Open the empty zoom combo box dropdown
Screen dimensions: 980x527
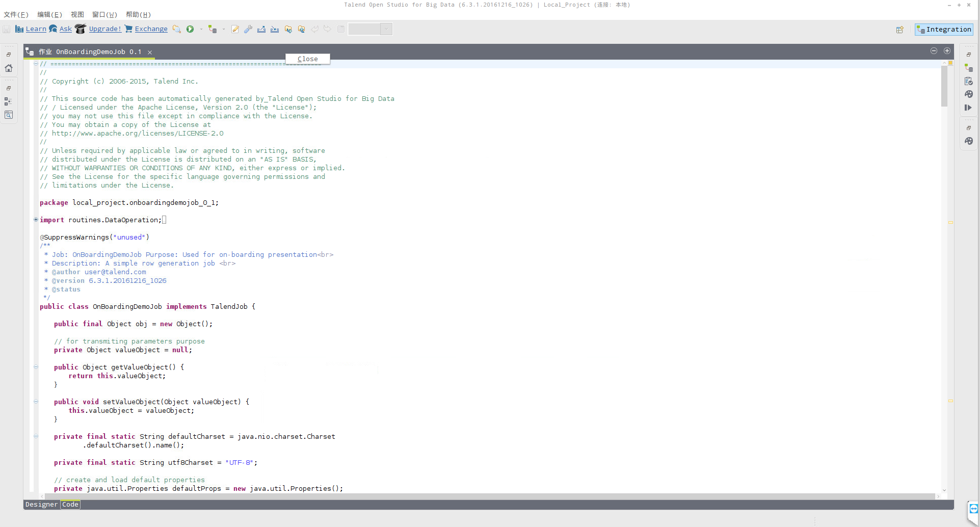tap(386, 29)
